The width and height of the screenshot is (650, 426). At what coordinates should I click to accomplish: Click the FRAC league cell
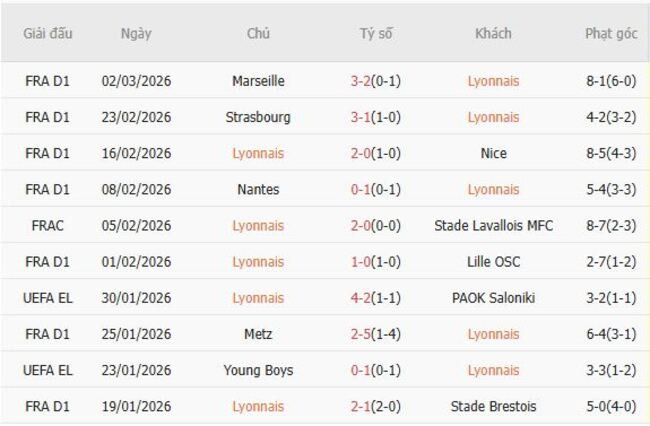click(47, 226)
